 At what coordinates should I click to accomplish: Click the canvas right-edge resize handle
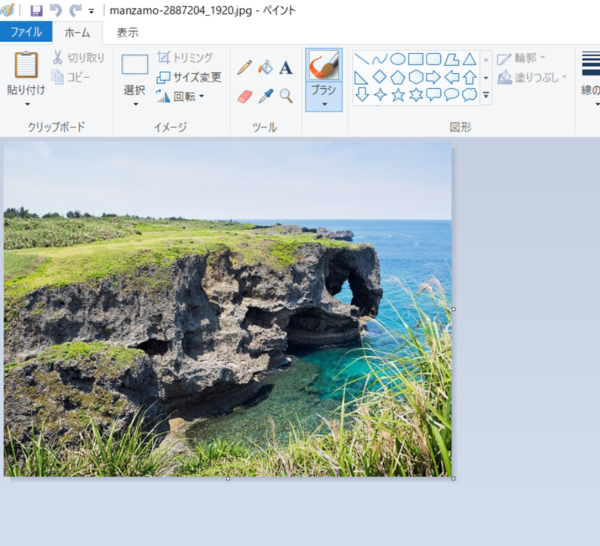pyautogui.click(x=453, y=309)
